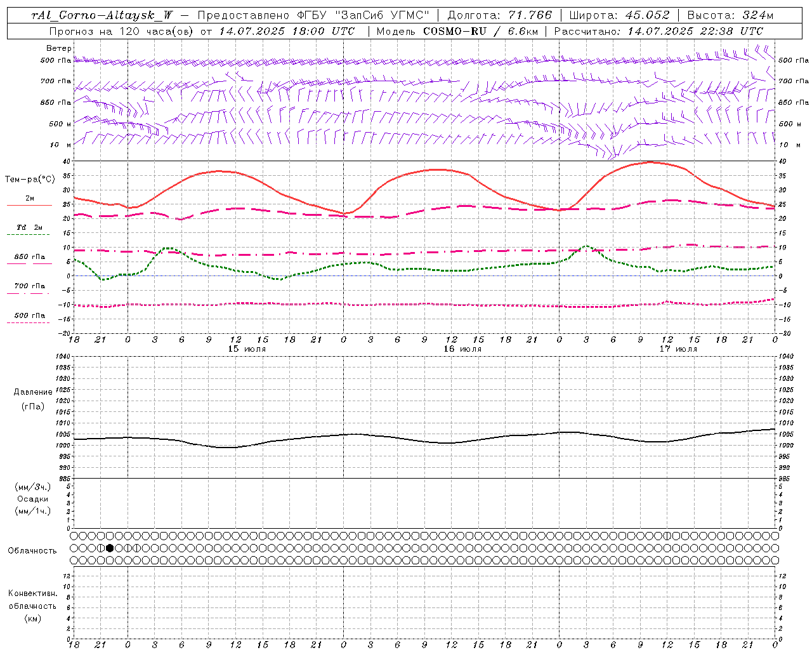
Task: Click the 17 июля date label
Action: click(678, 349)
